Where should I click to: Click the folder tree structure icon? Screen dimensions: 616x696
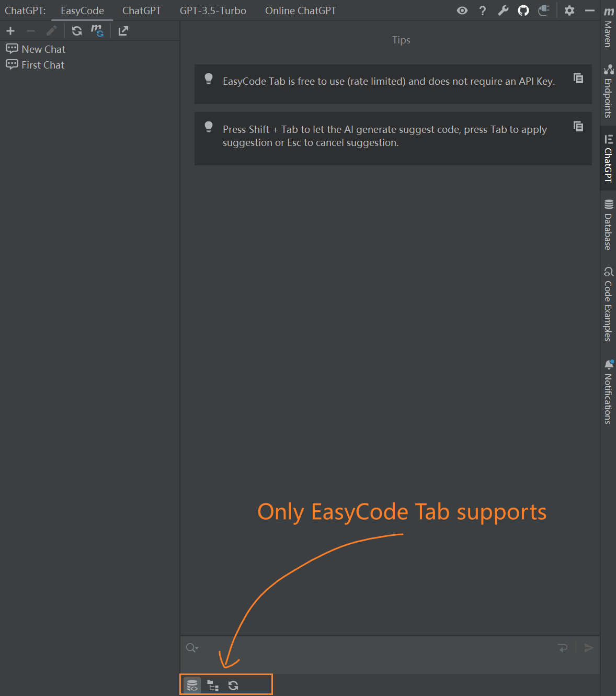coord(213,684)
